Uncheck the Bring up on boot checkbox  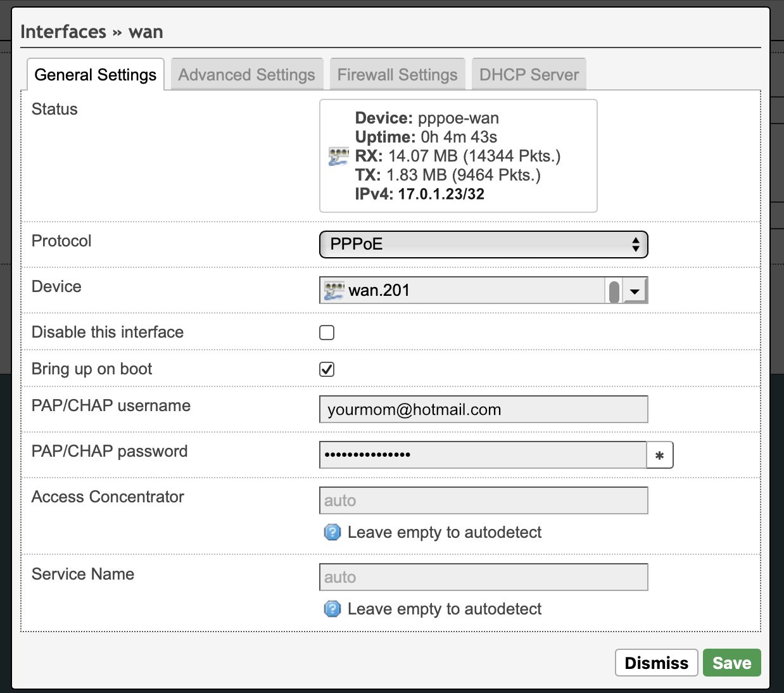tap(327, 369)
